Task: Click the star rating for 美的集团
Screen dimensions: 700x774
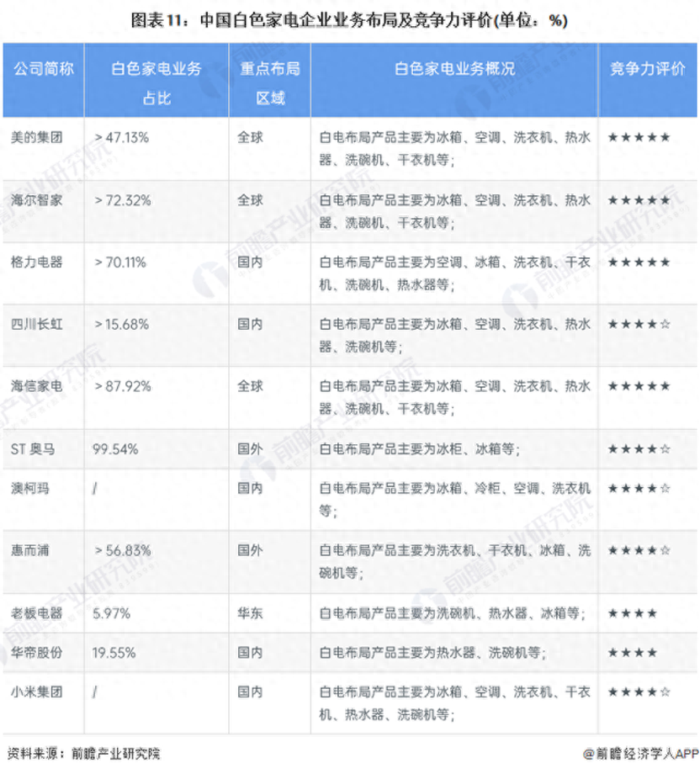Action: pyautogui.click(x=639, y=137)
